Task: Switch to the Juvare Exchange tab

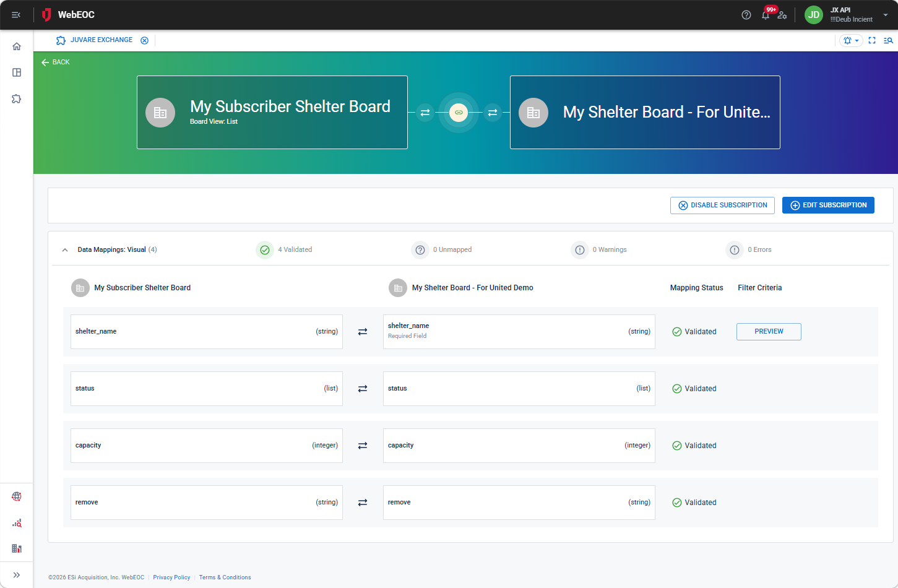Action: click(x=95, y=40)
